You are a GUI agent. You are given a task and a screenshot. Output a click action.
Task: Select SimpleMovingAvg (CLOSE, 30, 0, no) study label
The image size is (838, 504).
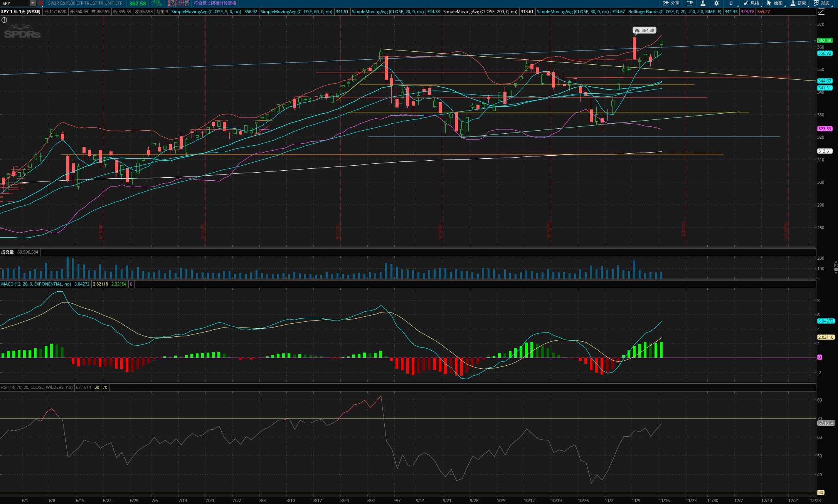point(573,12)
